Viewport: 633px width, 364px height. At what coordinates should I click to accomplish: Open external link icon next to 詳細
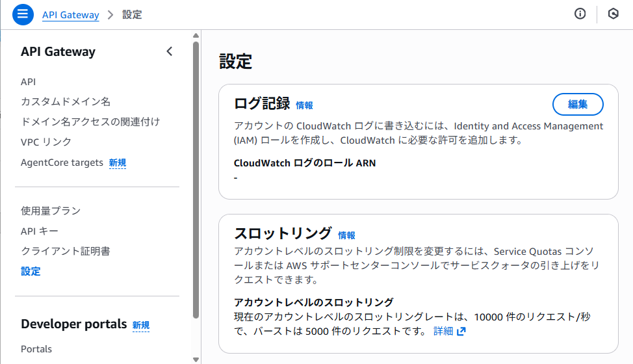461,331
